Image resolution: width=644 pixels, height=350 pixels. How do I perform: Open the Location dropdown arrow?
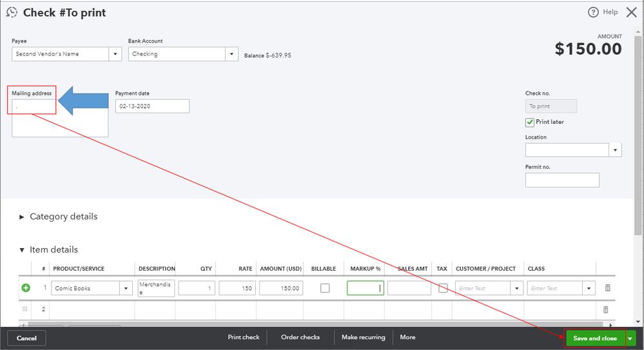pos(615,150)
